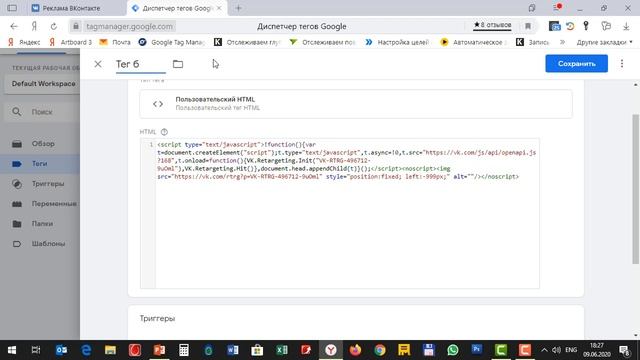Open the Автоматическое bookmark

tap(473, 42)
